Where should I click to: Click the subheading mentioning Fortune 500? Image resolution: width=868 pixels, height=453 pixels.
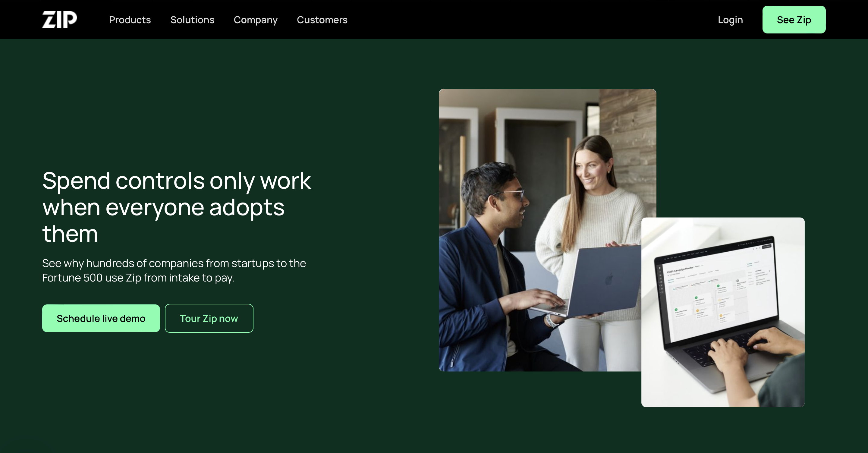pos(174,270)
